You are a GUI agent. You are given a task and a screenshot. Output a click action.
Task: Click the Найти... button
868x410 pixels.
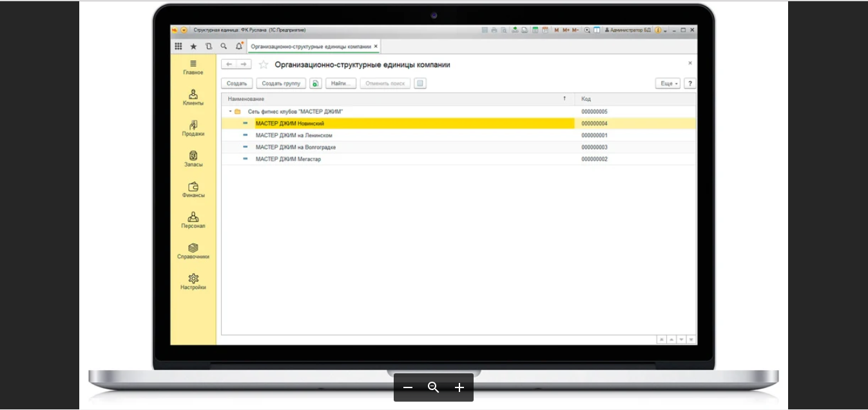(x=341, y=84)
